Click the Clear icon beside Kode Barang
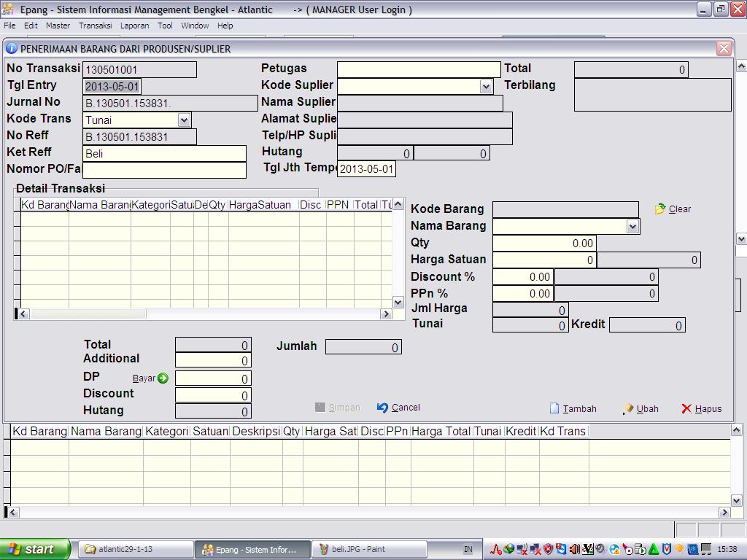 coord(660,209)
